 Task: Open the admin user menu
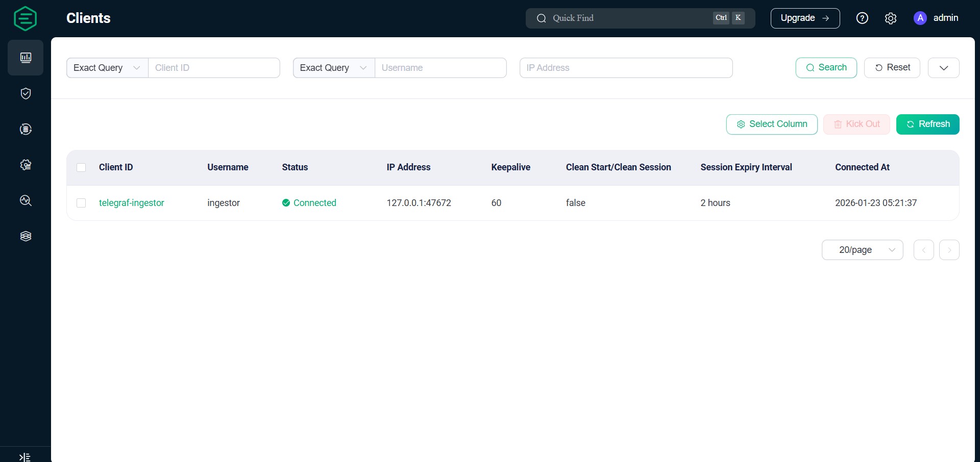tap(936, 18)
